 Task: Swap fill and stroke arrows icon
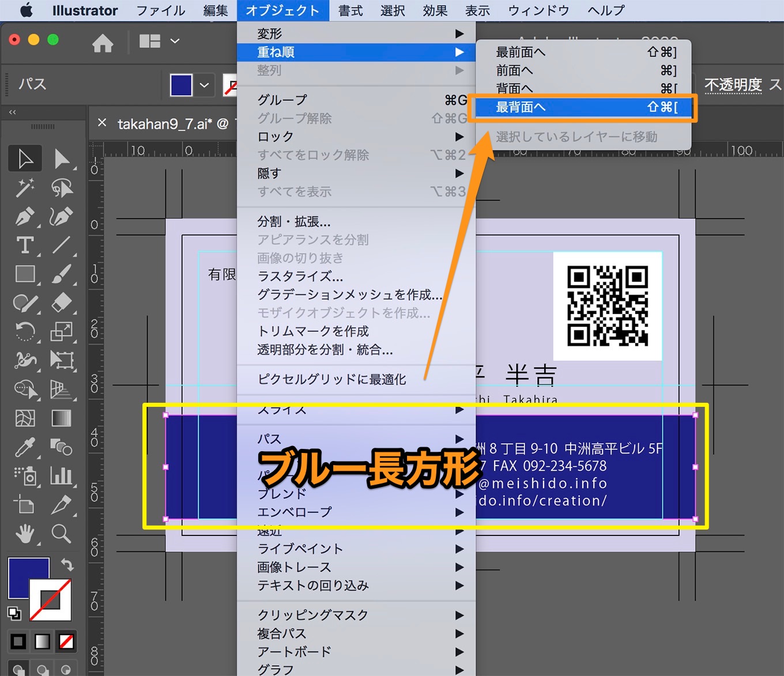click(x=67, y=565)
